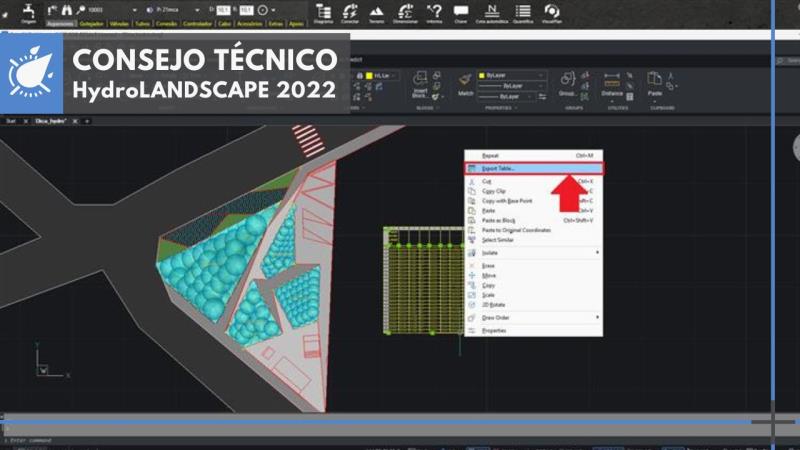Click the calculator icon in Utilities
This screenshot has width=800, height=450.
pyautogui.click(x=630, y=96)
